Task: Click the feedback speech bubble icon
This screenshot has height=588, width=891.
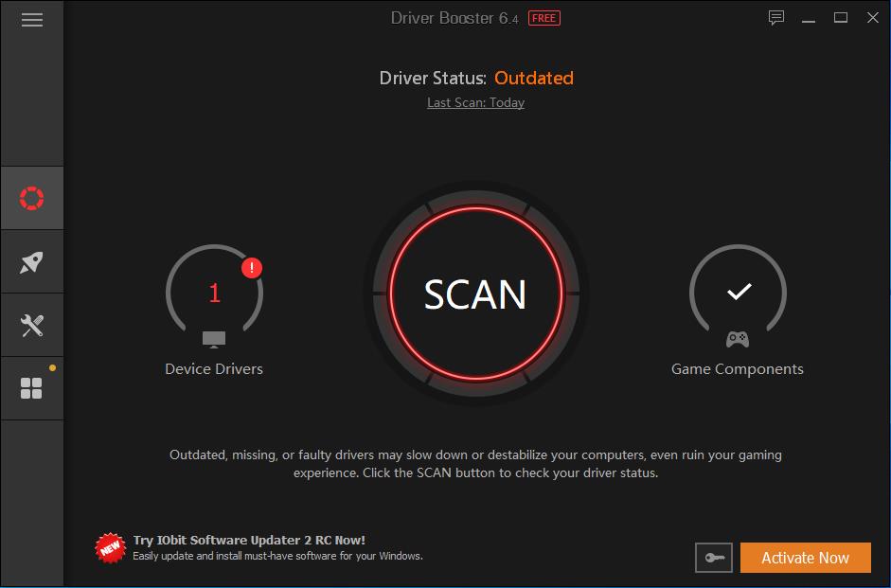Action: (x=776, y=18)
